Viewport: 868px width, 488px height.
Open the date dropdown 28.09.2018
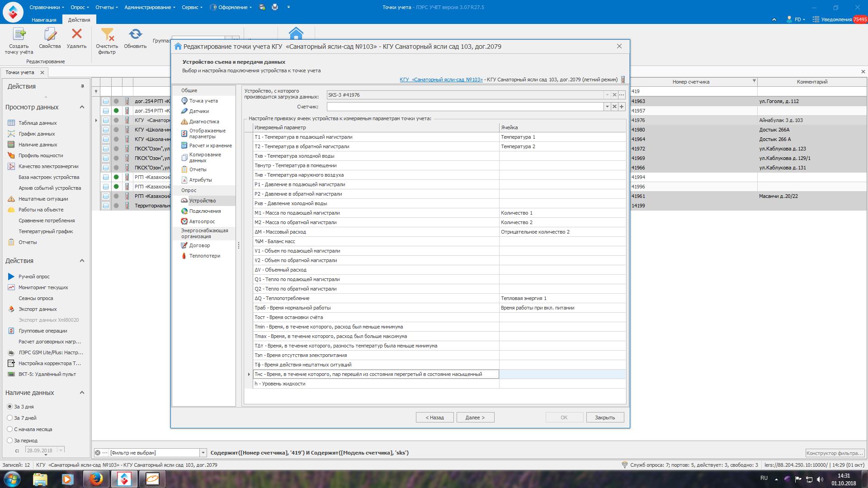61,450
